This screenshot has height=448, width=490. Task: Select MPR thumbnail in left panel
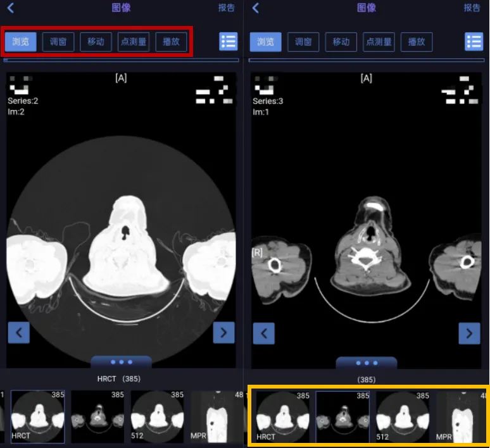point(217,416)
